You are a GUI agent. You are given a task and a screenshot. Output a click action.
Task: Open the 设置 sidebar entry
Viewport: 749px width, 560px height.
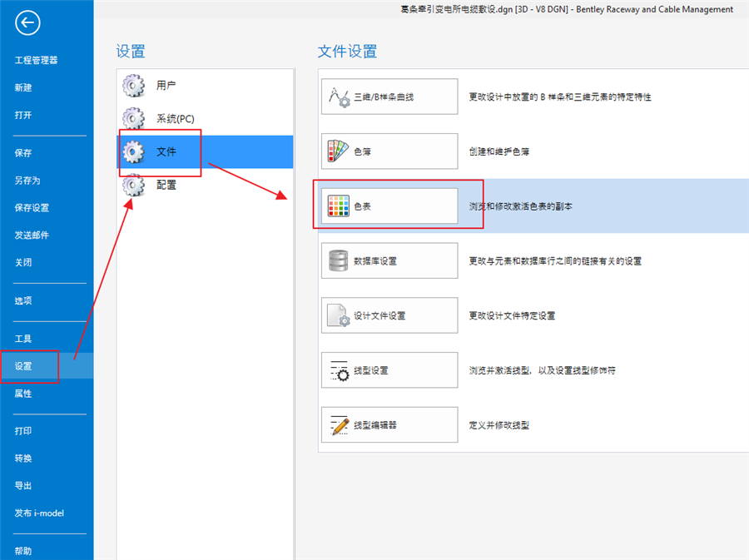pyautogui.click(x=22, y=365)
